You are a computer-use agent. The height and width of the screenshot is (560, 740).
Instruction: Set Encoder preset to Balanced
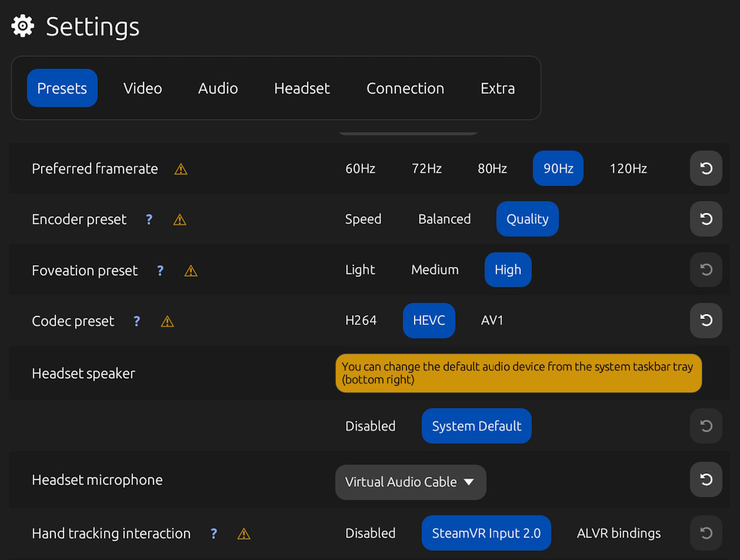[444, 219]
